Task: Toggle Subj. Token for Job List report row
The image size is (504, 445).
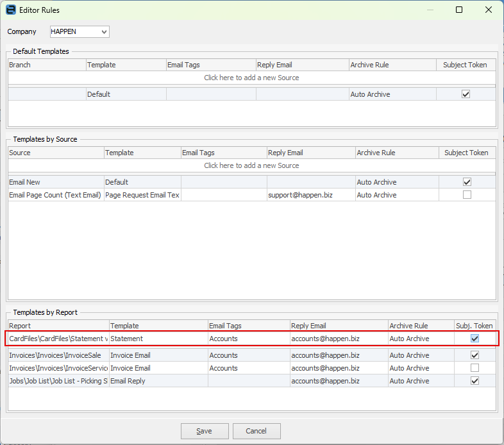Action: pos(475,381)
